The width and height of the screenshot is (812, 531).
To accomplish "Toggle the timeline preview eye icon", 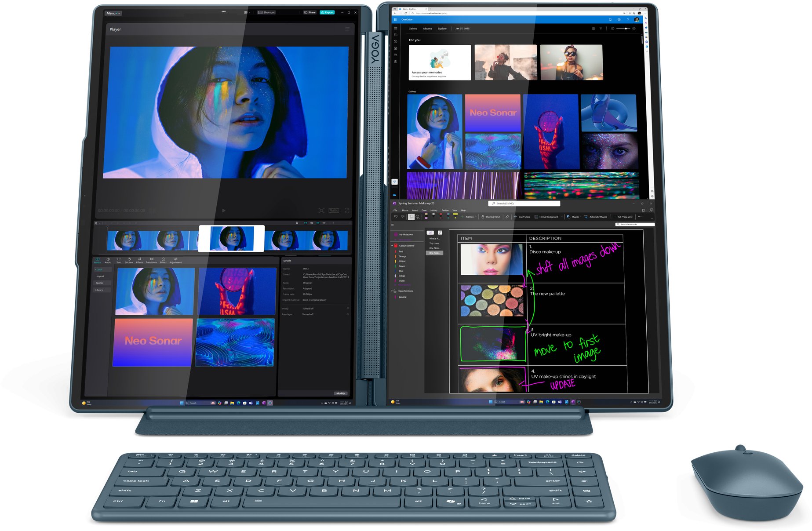I will point(312,223).
